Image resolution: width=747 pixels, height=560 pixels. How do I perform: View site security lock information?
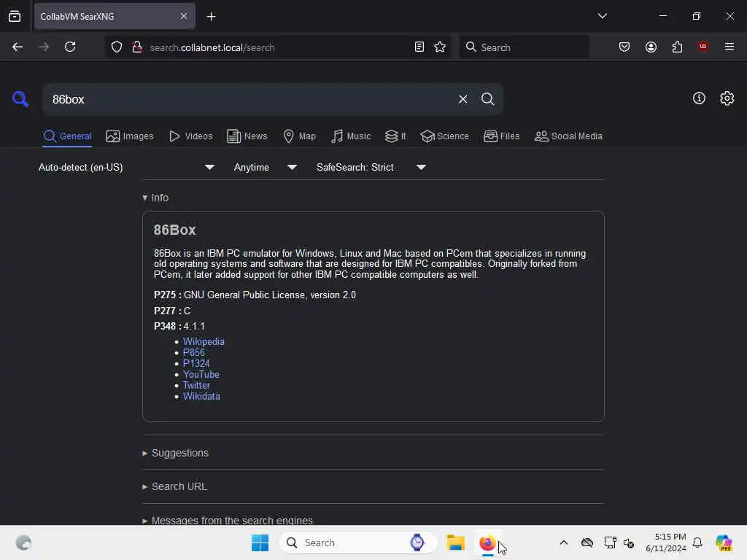pos(137,47)
